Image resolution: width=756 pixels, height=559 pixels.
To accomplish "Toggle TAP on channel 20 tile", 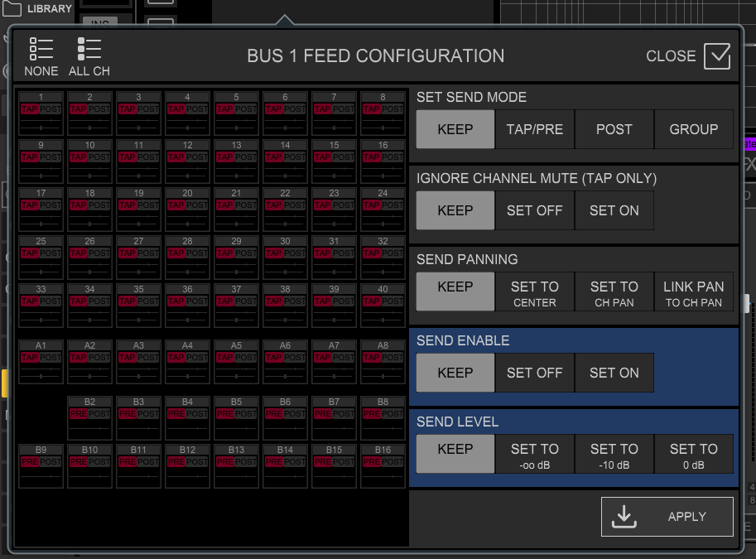I will tap(176, 205).
